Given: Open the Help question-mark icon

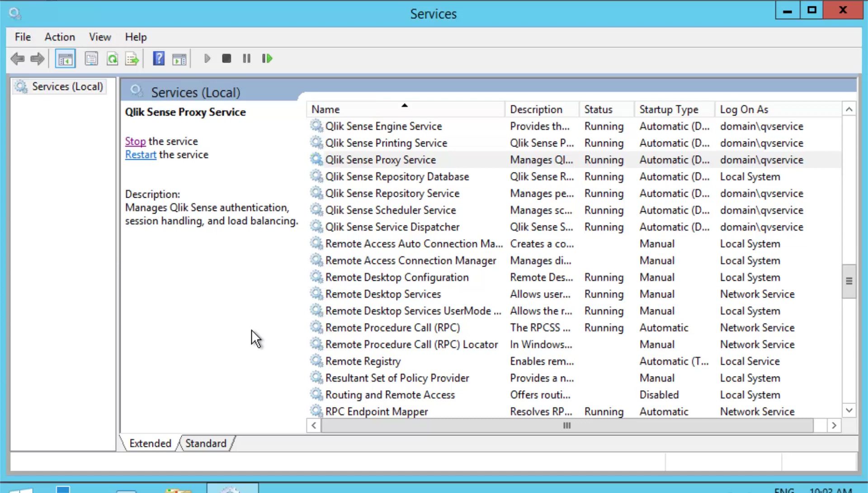Looking at the screenshot, I should pyautogui.click(x=159, y=59).
